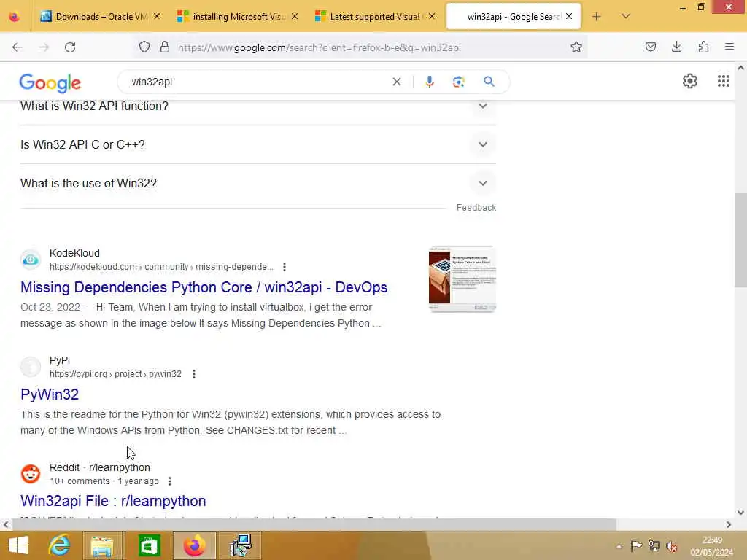Open the Save to Pocket icon
Viewport: 747px width, 560px height.
[650, 47]
